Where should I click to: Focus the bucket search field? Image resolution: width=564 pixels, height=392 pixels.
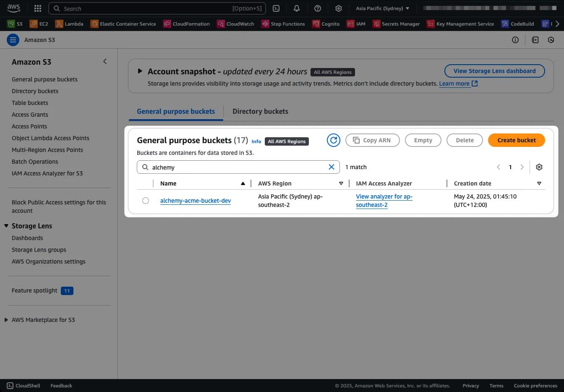pos(238,167)
